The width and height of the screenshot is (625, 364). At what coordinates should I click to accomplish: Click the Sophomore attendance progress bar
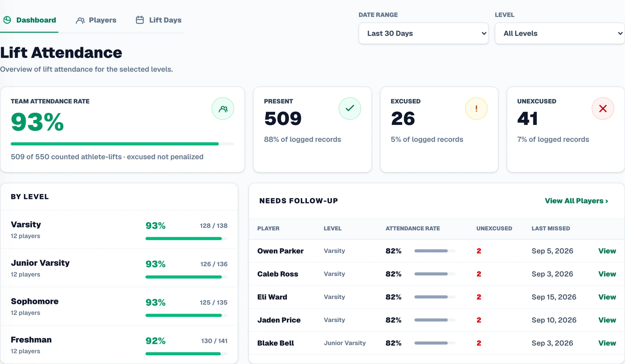pyautogui.click(x=186, y=315)
